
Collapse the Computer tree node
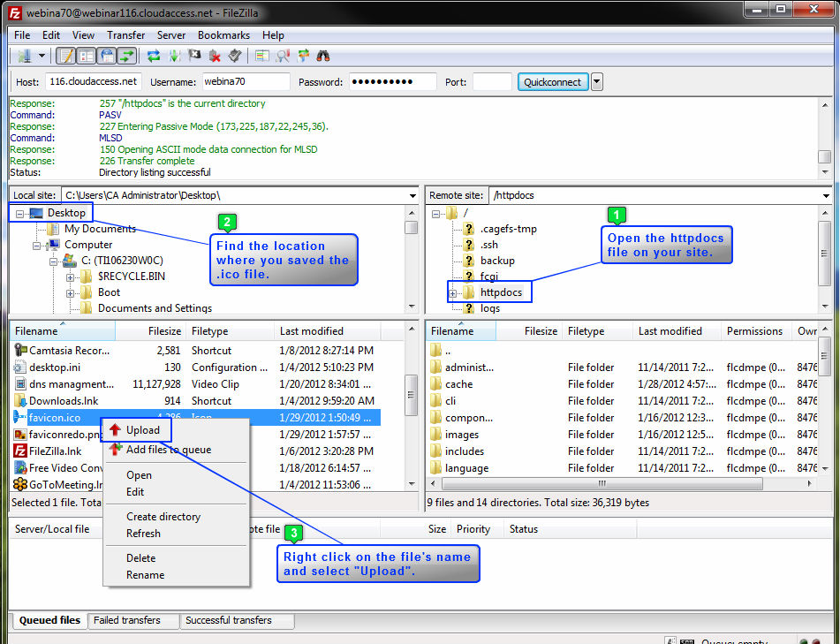coord(36,246)
